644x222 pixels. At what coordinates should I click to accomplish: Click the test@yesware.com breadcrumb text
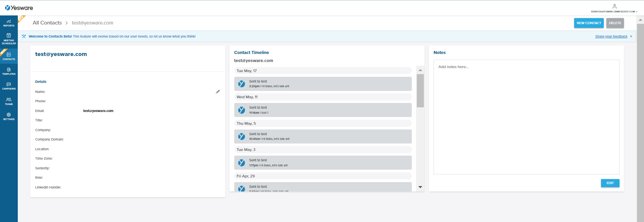[92, 23]
